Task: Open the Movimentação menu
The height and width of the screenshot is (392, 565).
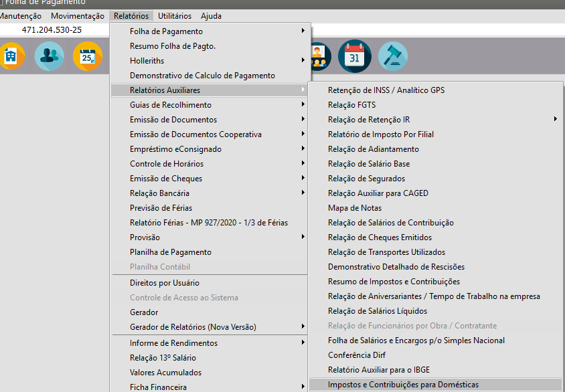Action: click(78, 16)
